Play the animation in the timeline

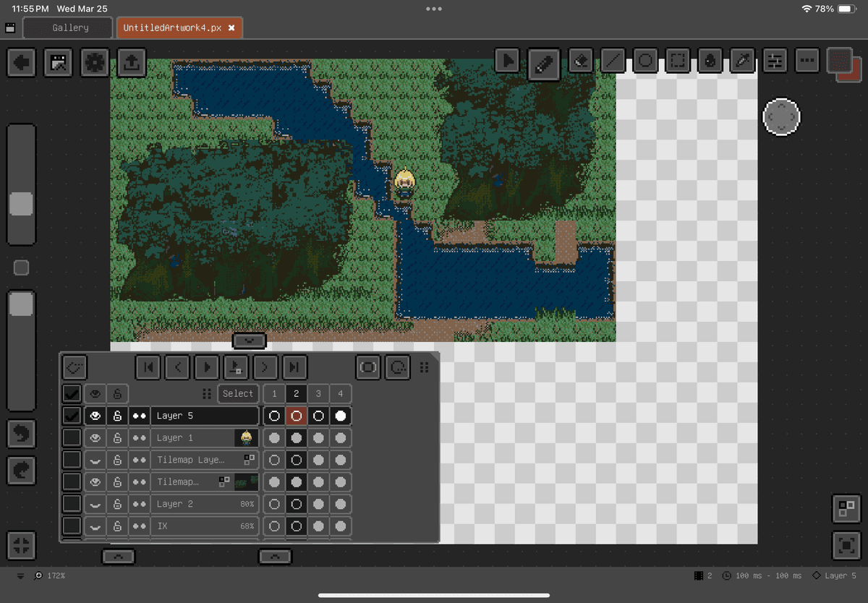tap(207, 367)
